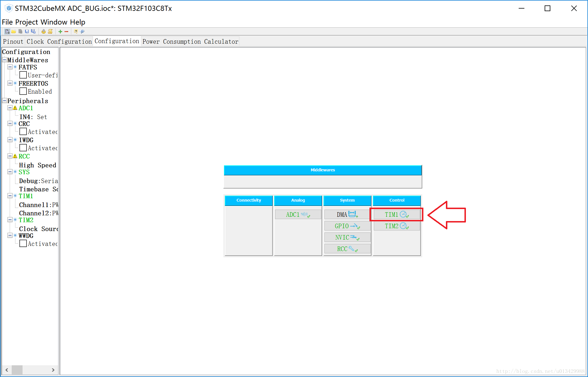Collapse the IWDG tree node
588x377 pixels.
10,140
